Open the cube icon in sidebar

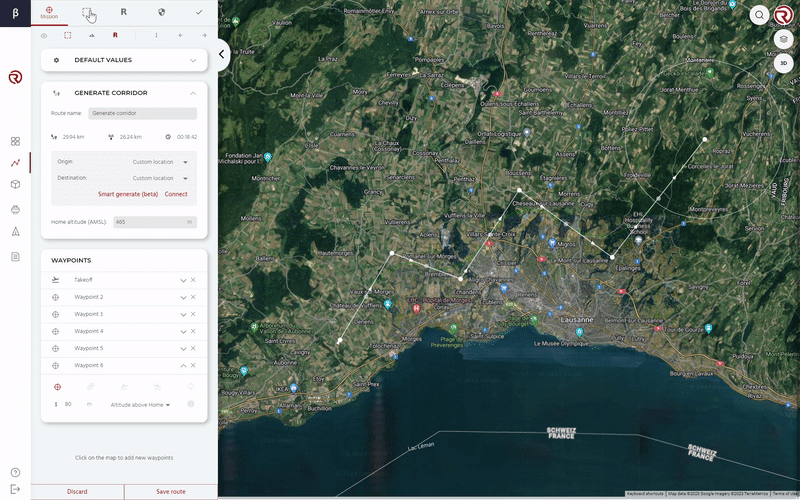click(x=15, y=185)
